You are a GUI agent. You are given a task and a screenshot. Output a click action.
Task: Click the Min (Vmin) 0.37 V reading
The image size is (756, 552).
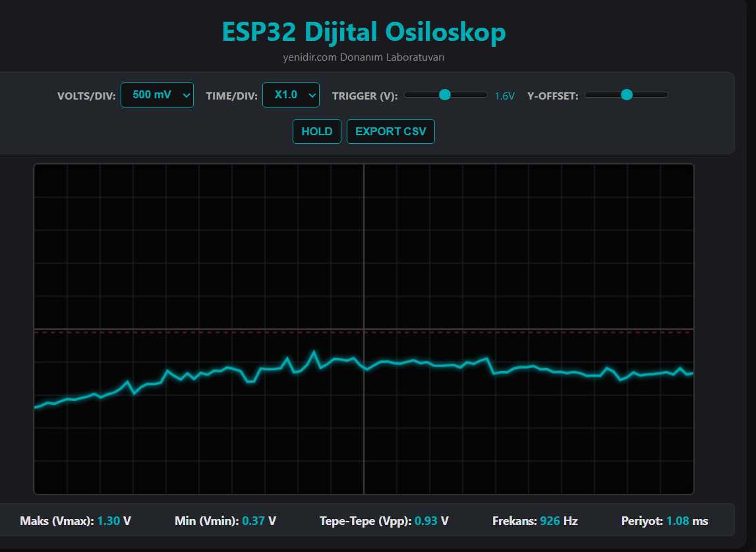tap(225, 521)
